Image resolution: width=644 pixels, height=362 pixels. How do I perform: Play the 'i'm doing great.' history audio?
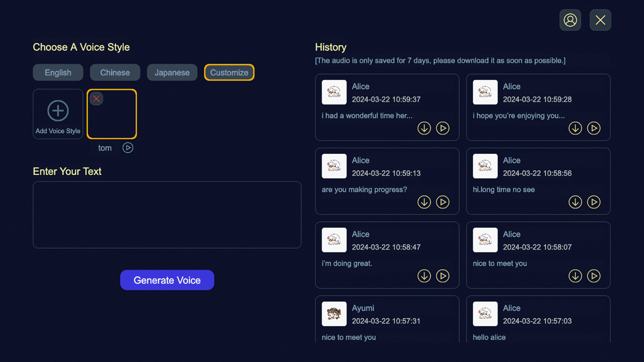tap(442, 276)
